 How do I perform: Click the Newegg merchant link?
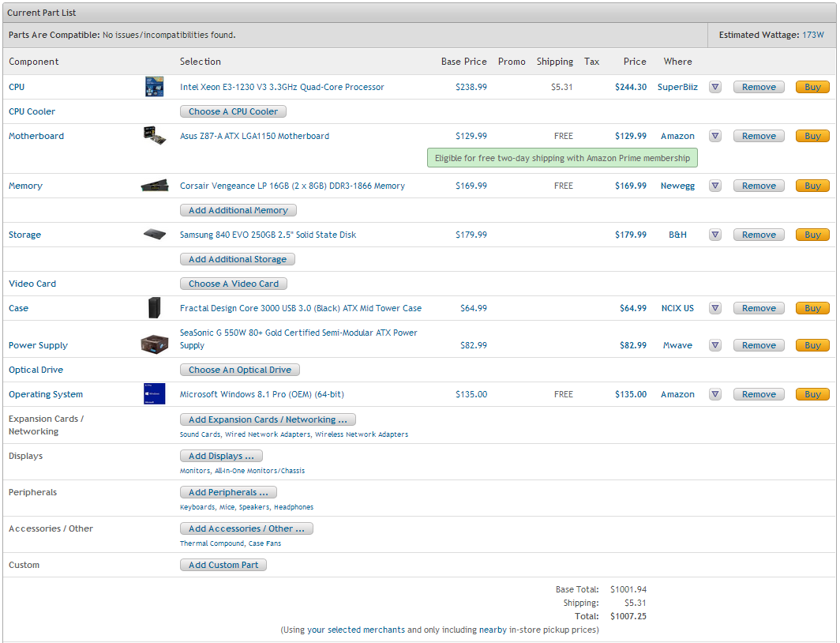coord(677,186)
